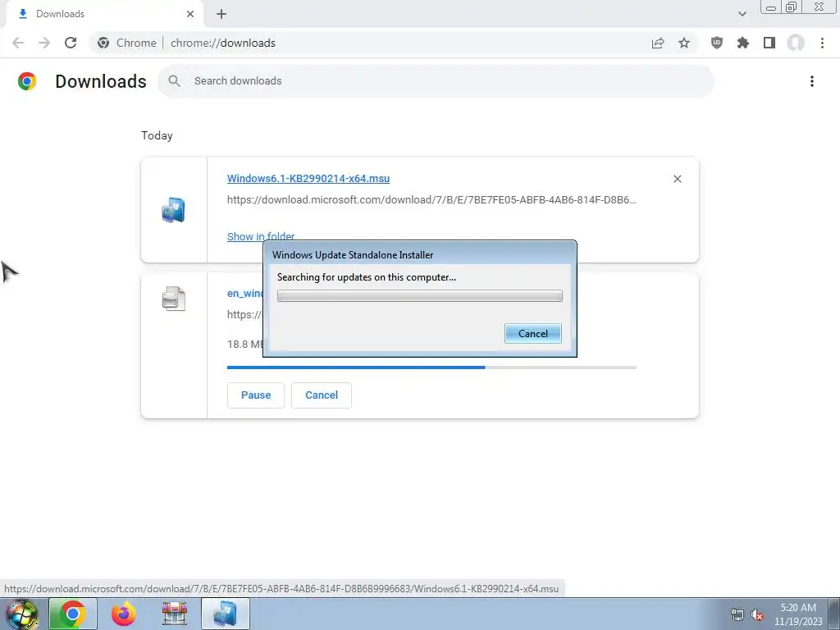Click the search magnifier icon
Image resolution: width=840 pixels, height=630 pixels.
(x=174, y=81)
